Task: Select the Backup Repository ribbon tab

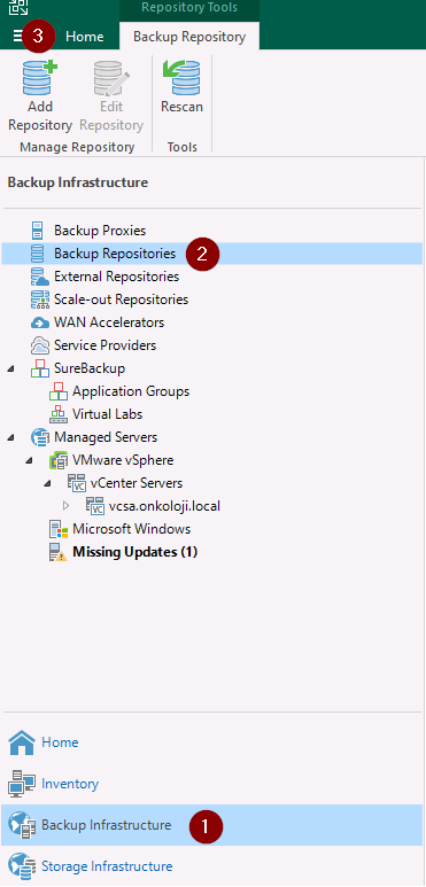Action: (x=190, y=37)
